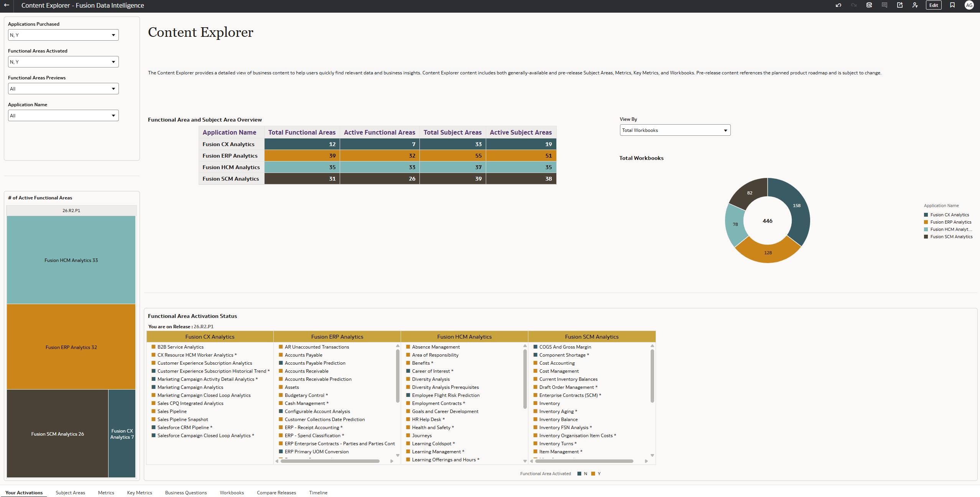
Task: Select B2B Service Analytics item
Action: tap(180, 347)
